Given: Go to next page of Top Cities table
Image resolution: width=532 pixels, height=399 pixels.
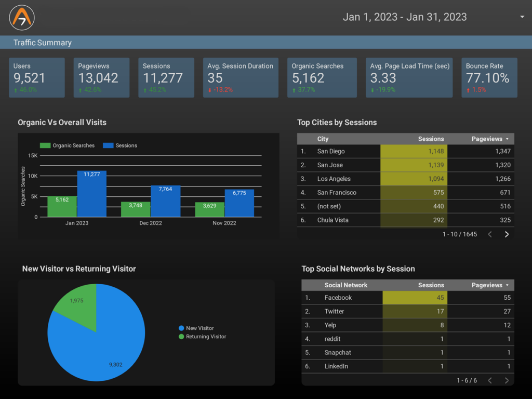Looking at the screenshot, I should [x=507, y=234].
